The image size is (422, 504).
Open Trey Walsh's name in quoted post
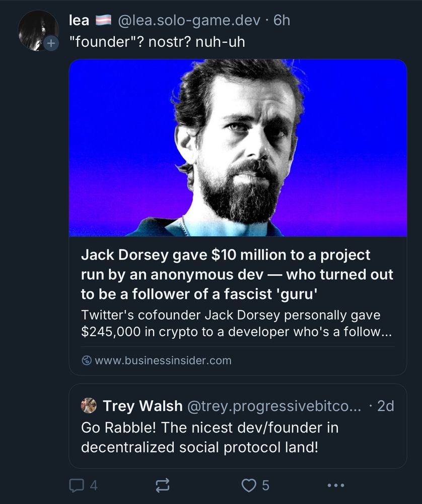click(x=143, y=406)
